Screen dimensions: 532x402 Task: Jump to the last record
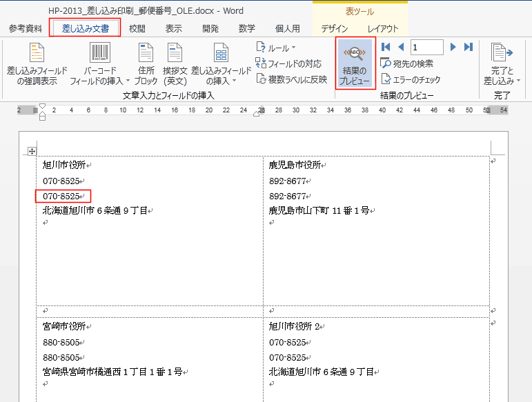click(468, 47)
